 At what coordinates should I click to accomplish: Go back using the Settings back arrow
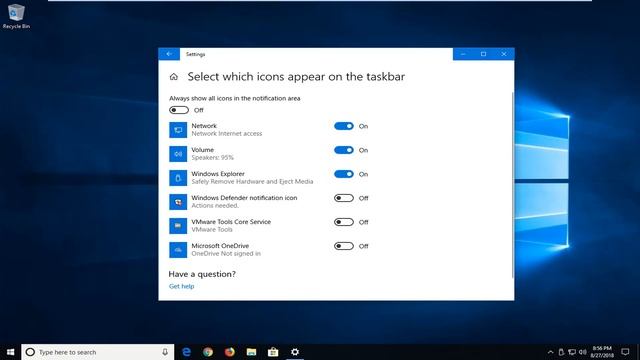(169, 54)
